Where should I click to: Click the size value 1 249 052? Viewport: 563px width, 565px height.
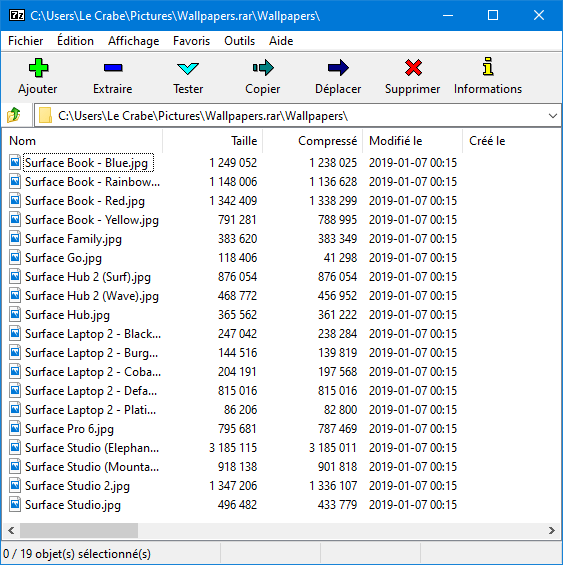[233, 163]
